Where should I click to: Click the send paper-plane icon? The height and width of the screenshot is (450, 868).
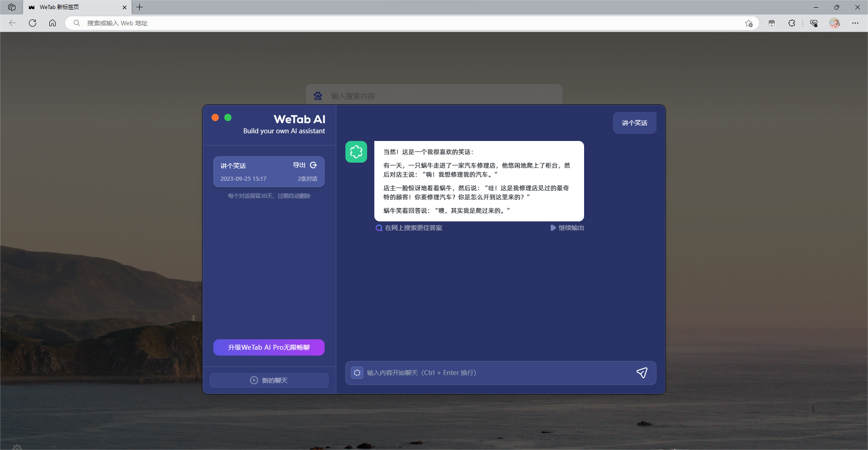[642, 373]
